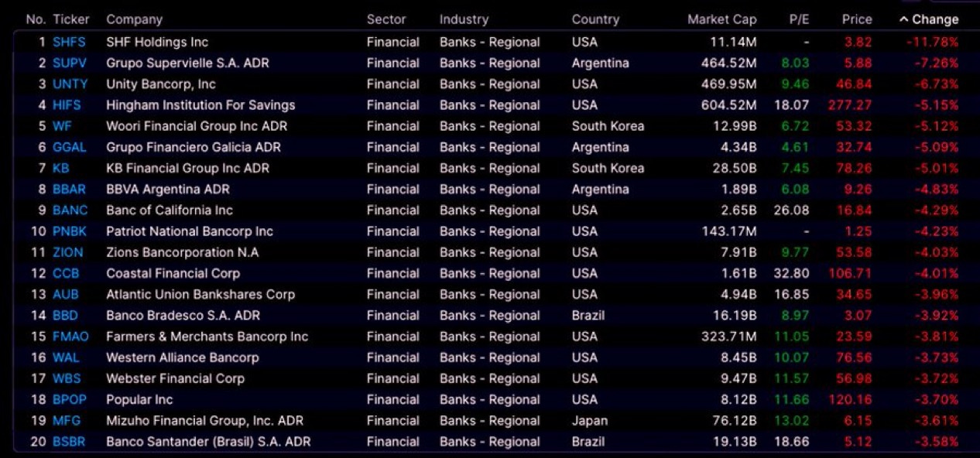This screenshot has width=980, height=458.
Task: Click the sort arrow beside Change header
Action: [903, 20]
